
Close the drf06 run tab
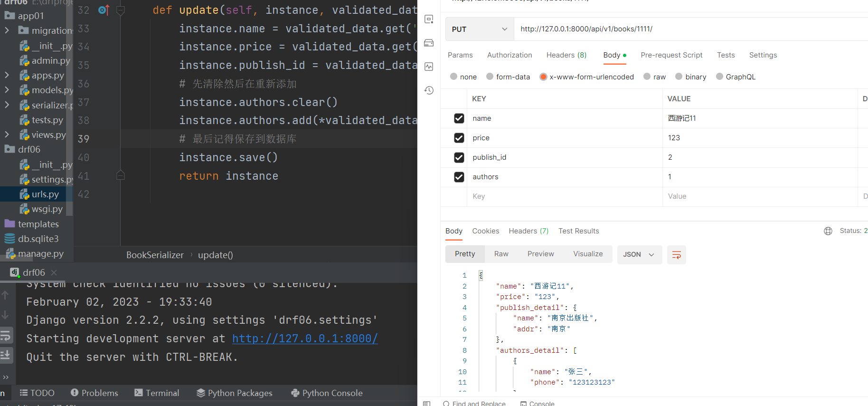(x=54, y=272)
